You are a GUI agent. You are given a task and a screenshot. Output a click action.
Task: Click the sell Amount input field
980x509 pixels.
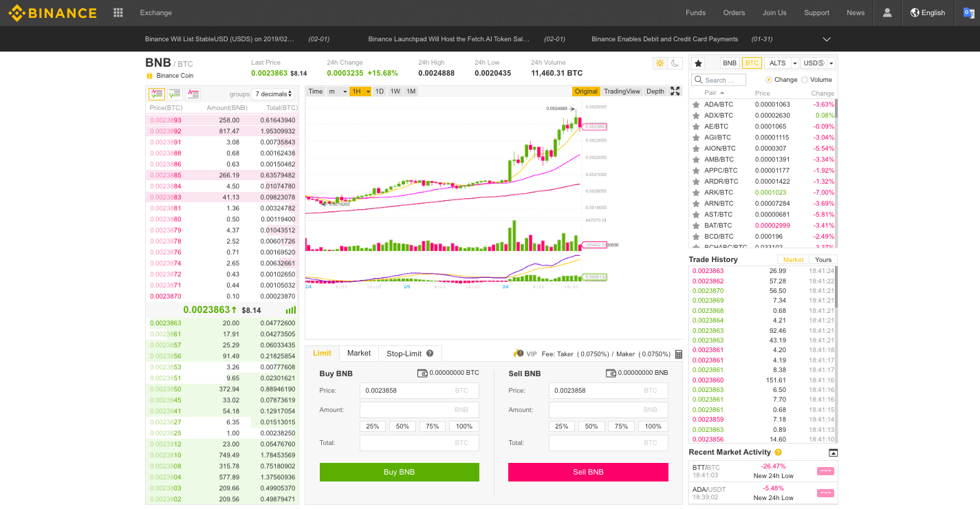pyautogui.click(x=609, y=410)
